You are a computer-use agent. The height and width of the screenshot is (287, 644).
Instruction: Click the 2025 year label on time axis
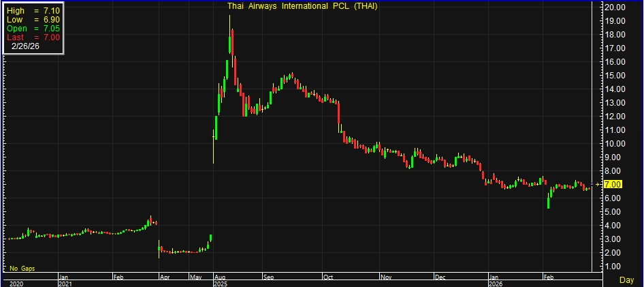(222, 284)
